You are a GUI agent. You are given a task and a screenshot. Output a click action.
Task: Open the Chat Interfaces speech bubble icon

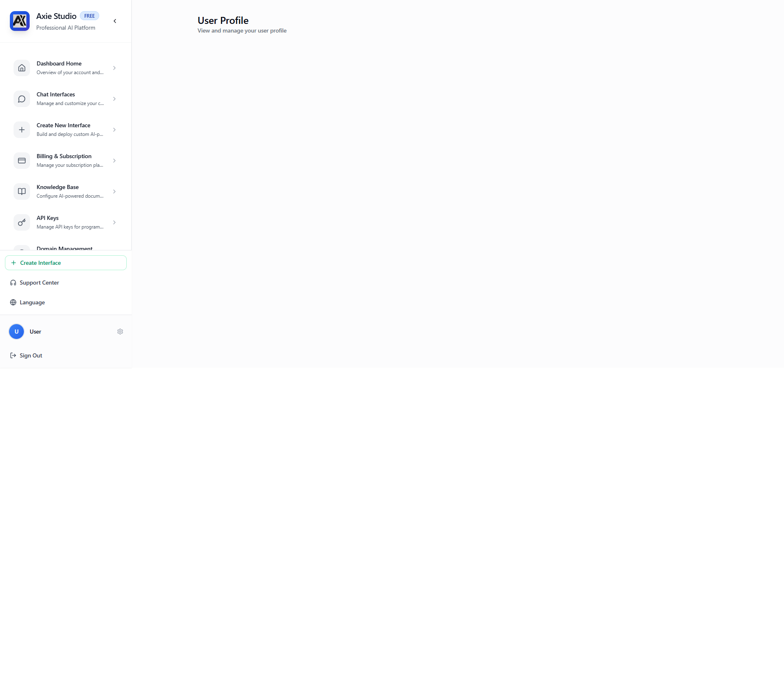point(21,99)
